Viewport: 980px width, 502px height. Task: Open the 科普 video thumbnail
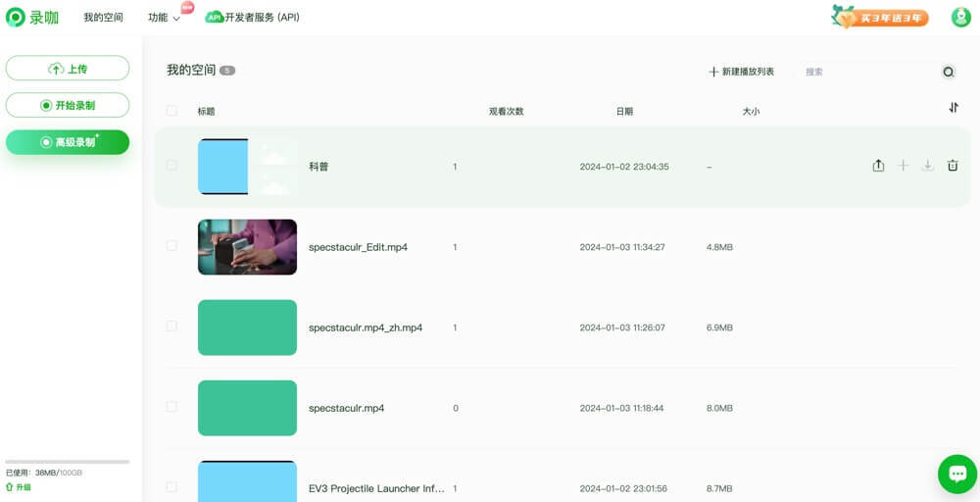(x=248, y=167)
